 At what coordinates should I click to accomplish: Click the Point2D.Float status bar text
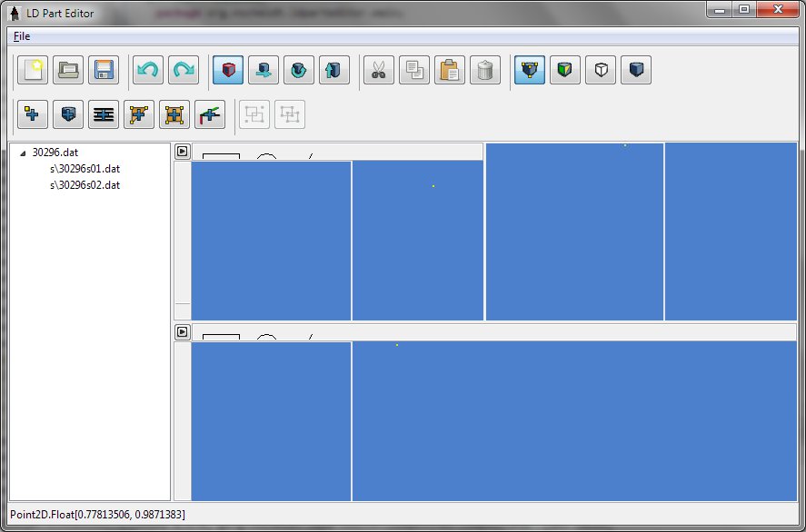click(x=97, y=515)
